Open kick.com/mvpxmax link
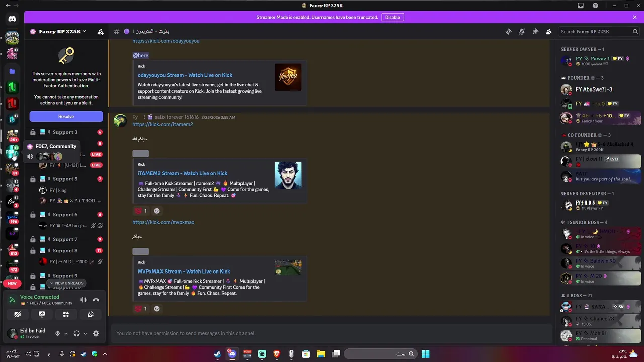Viewport: 644px width, 362px height. pyautogui.click(x=163, y=222)
